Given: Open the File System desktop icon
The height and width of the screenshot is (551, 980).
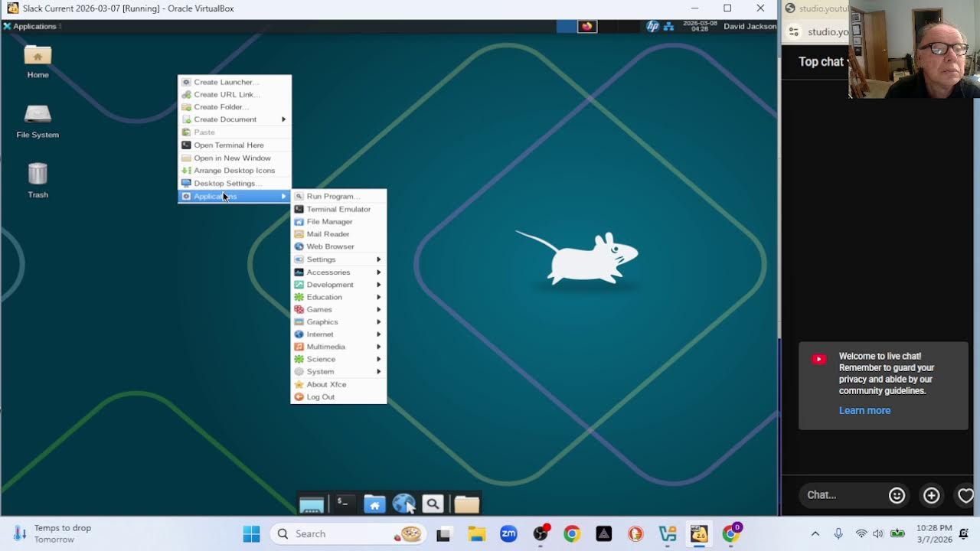Looking at the screenshot, I should pos(38,121).
